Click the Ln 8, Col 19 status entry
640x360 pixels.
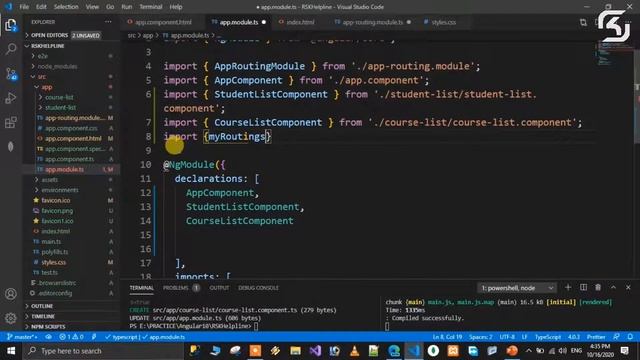pos(447,337)
